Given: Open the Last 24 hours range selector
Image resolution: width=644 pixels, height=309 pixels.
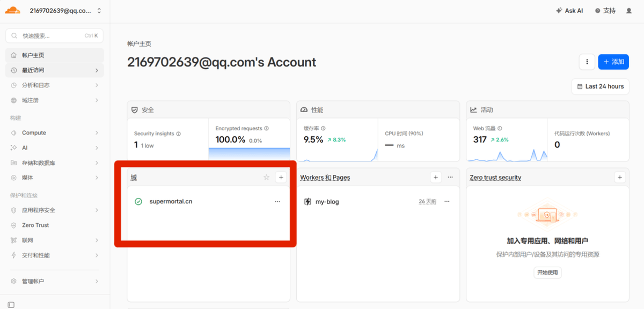Looking at the screenshot, I should (x=600, y=86).
